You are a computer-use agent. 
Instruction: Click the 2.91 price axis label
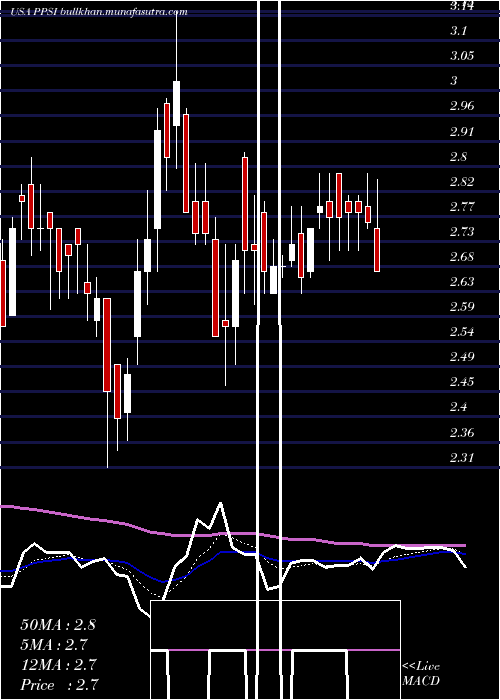(x=462, y=132)
